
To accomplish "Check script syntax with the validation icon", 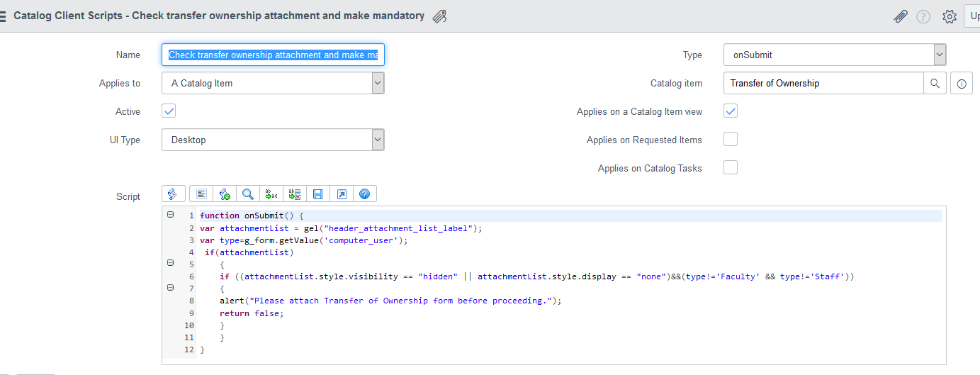I will point(225,194).
